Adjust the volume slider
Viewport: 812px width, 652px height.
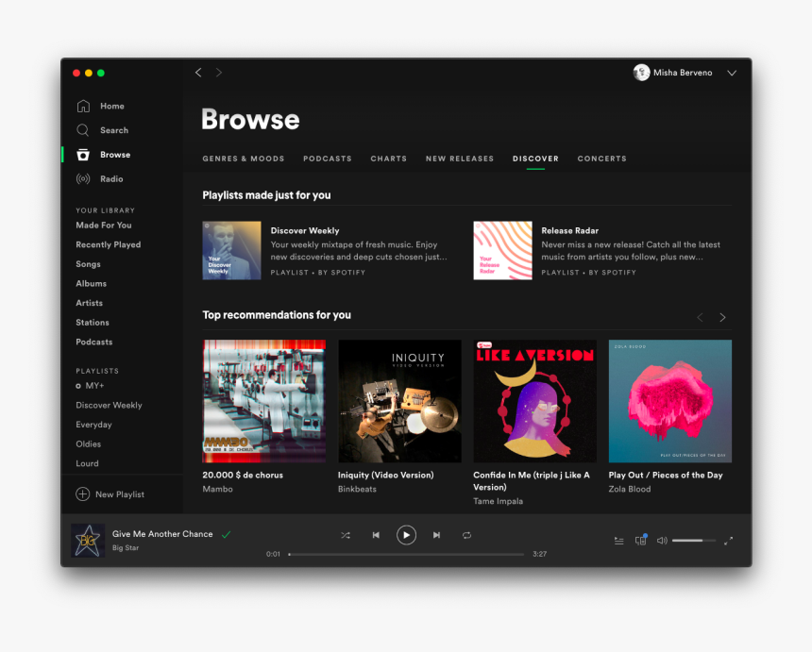coord(694,541)
